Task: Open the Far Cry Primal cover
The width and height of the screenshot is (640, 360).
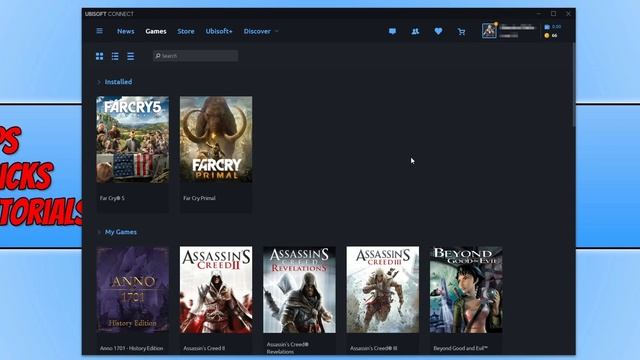Action: [216, 140]
